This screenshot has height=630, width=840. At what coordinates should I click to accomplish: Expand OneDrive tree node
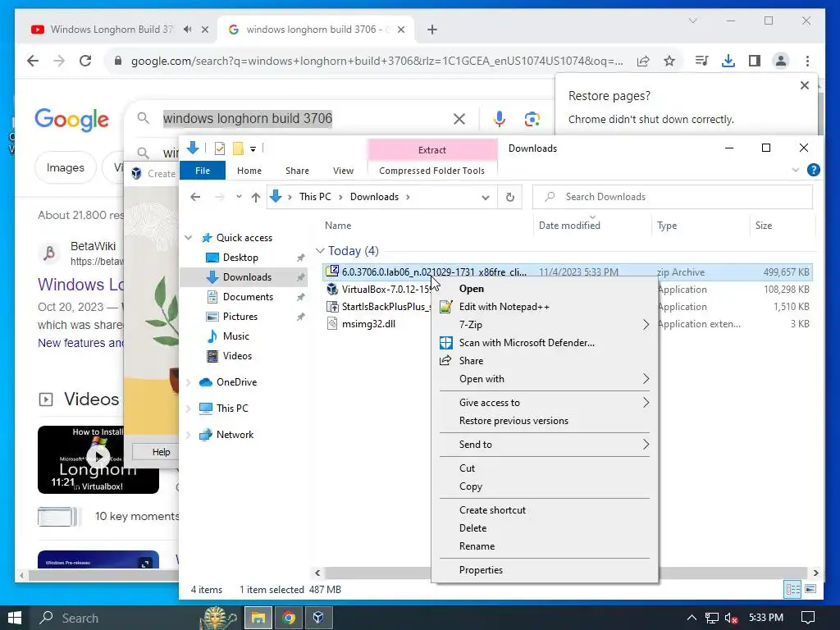click(189, 382)
